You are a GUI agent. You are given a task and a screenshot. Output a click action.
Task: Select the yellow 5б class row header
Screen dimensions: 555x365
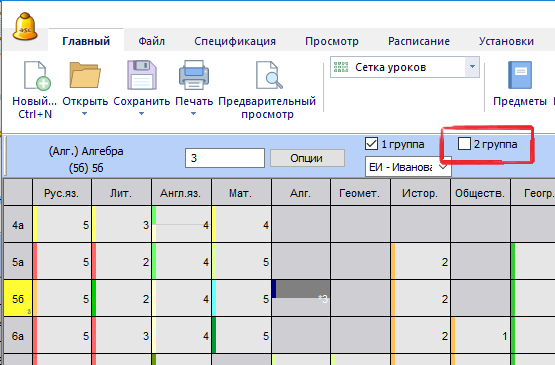[18, 298]
